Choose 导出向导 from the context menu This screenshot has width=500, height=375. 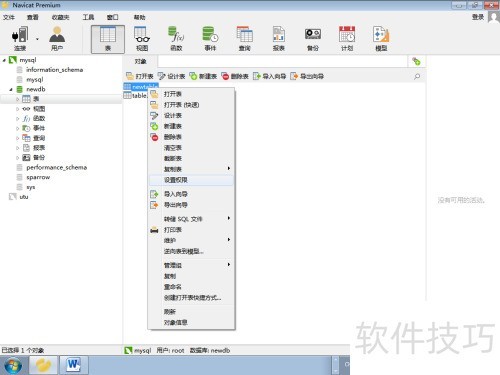(191, 205)
